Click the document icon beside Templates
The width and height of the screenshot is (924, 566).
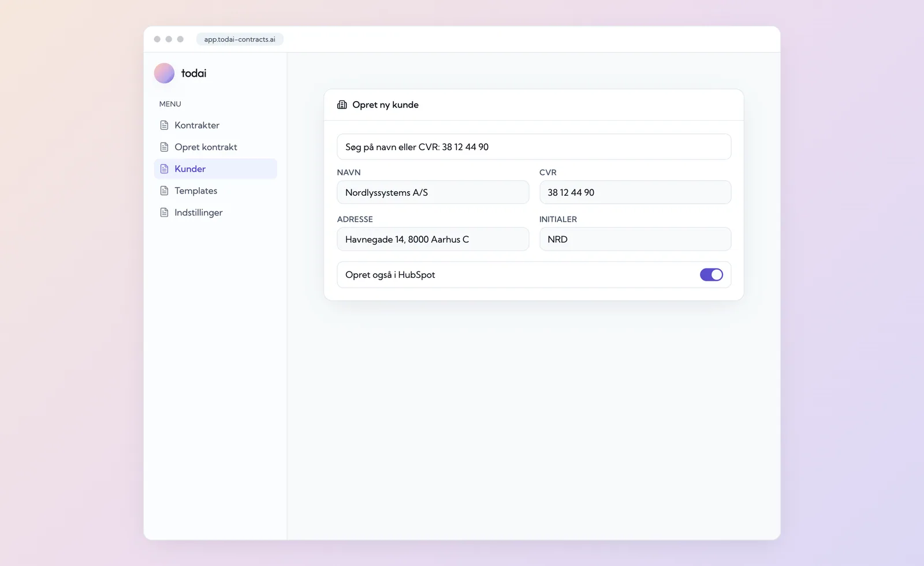coord(164,191)
